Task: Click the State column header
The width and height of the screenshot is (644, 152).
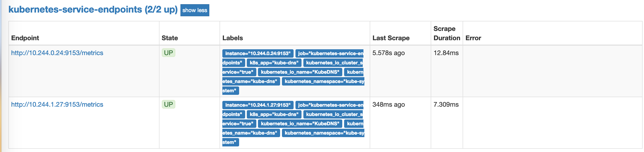Action: click(x=169, y=38)
